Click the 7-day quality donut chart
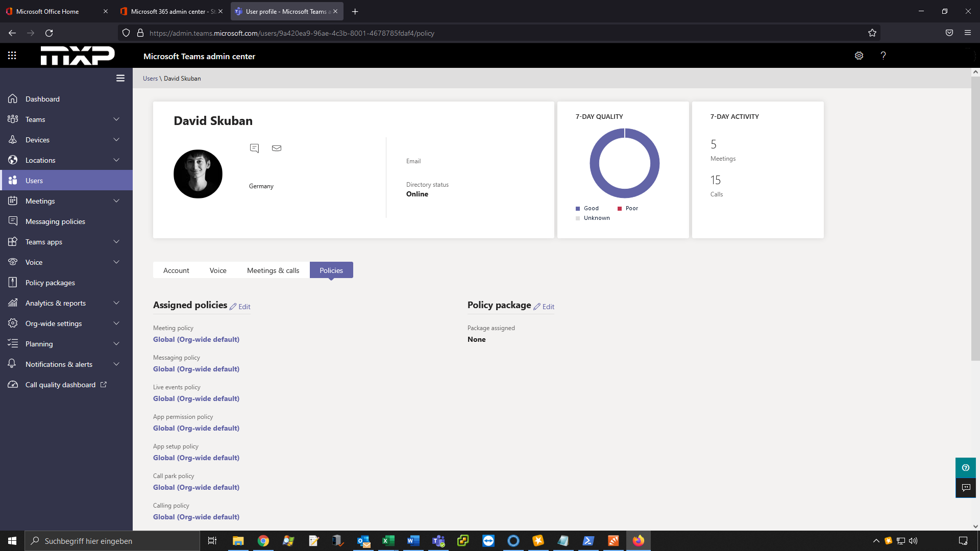The width and height of the screenshot is (980, 551). click(x=624, y=163)
